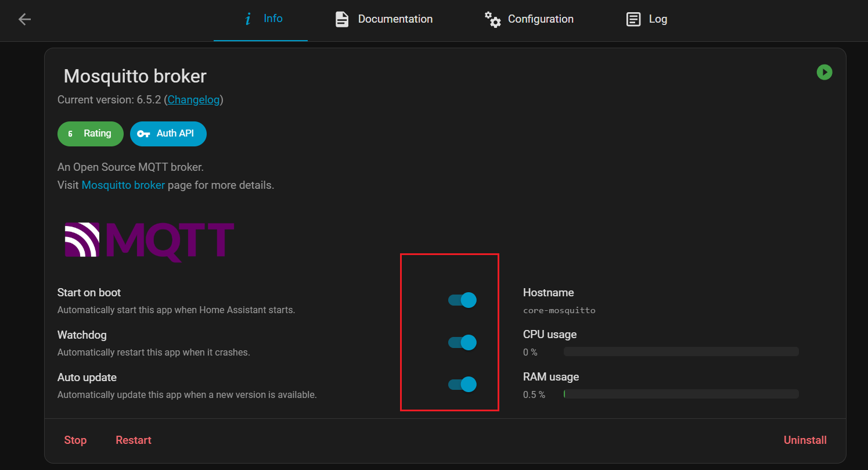Click the Rating 6 badge
Screen dimensions: 868x470
click(x=91, y=134)
